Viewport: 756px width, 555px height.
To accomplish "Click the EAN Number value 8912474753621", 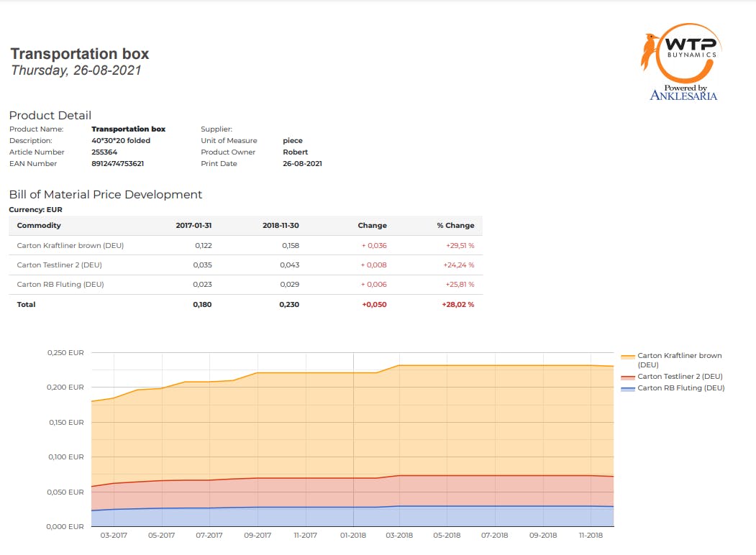I will (117, 164).
